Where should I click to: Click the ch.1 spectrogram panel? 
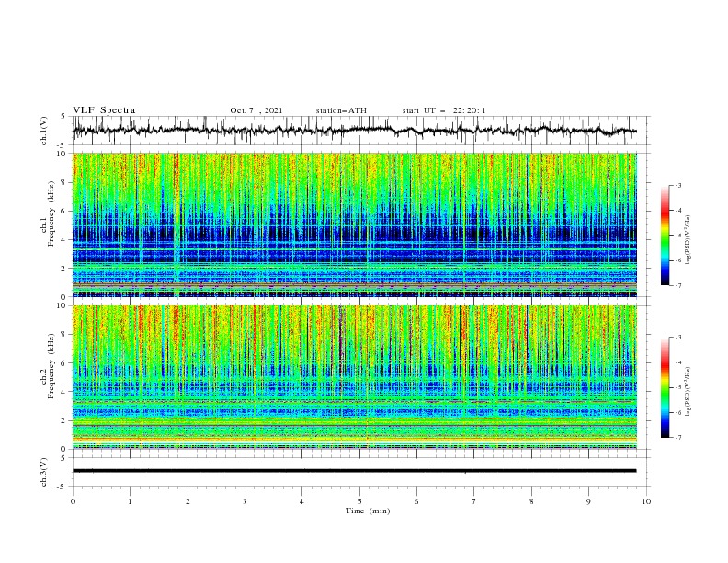coord(354,224)
